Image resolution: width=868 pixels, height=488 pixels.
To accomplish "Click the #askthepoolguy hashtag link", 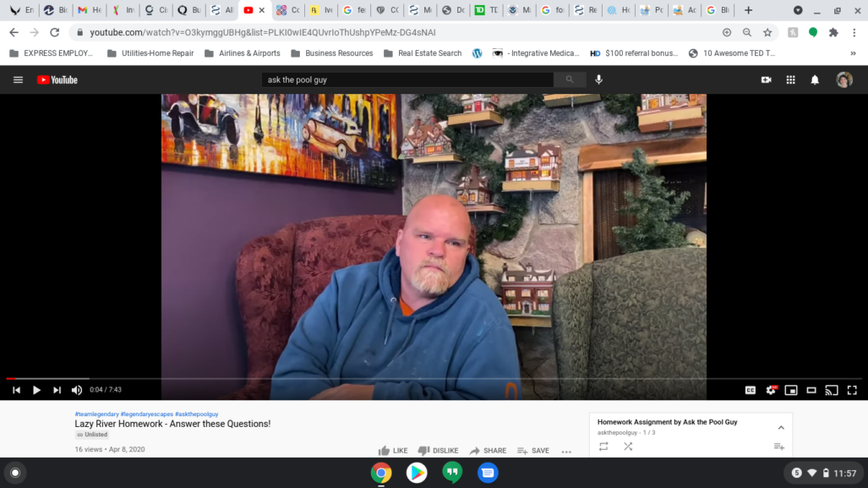I will (x=196, y=414).
